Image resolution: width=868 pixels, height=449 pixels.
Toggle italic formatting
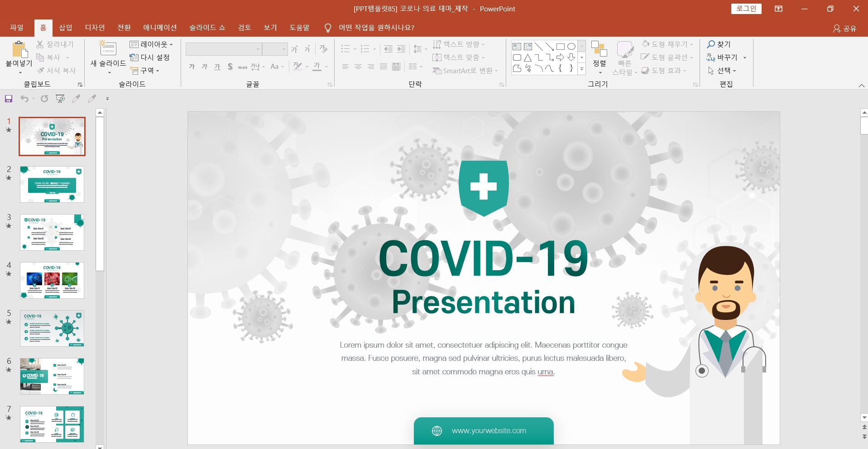point(205,67)
